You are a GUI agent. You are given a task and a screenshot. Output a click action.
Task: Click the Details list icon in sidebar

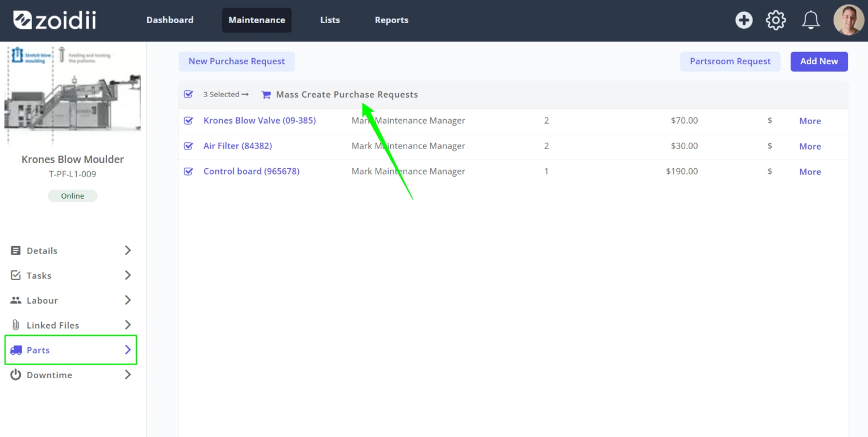click(x=16, y=251)
